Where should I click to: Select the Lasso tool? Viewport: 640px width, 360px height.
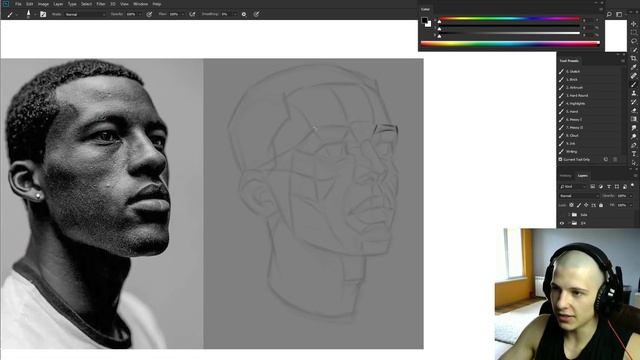pos(633,41)
